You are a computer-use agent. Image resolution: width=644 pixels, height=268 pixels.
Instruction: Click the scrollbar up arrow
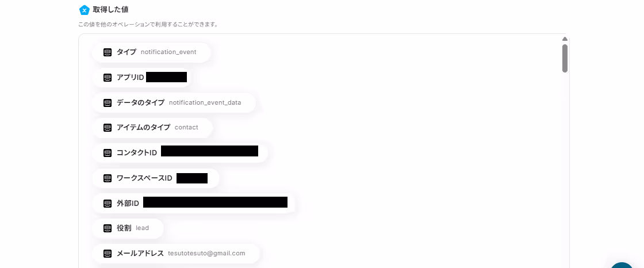(565, 39)
